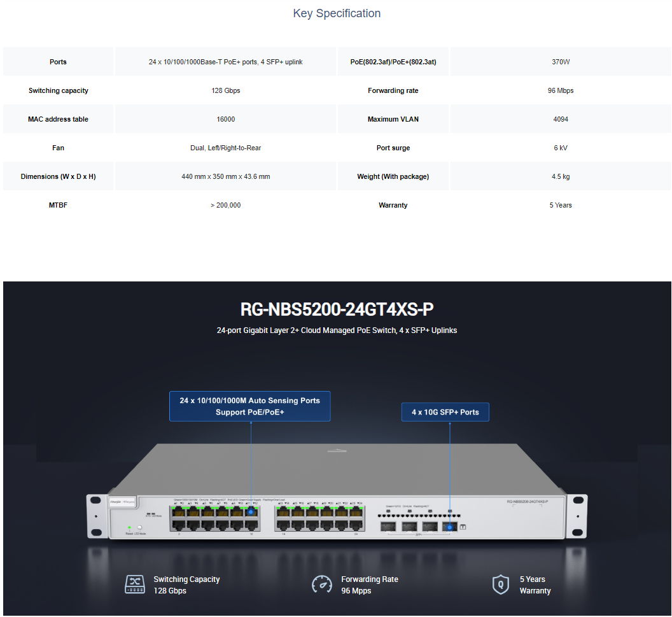Click the '96 Mbps' table value

(x=561, y=90)
